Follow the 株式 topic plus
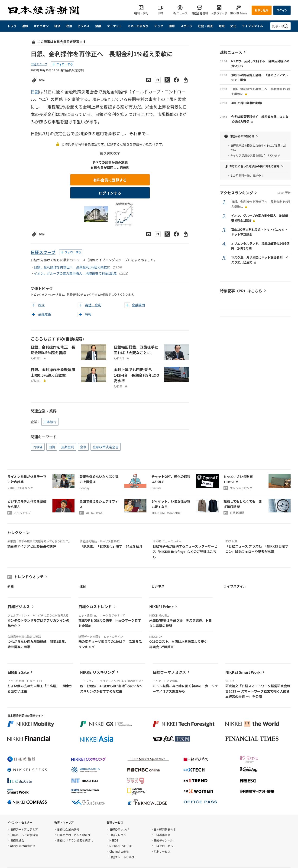 tap(33, 305)
